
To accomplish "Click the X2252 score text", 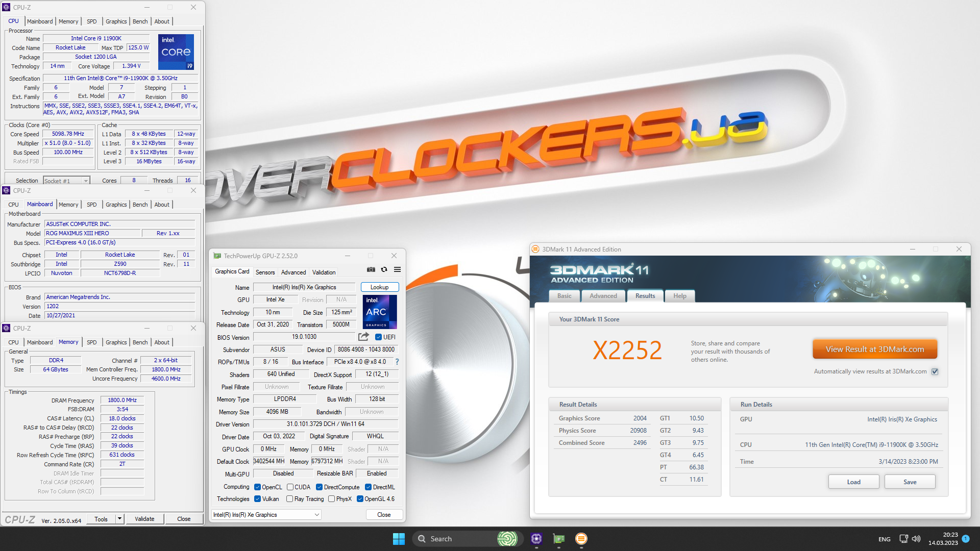I will click(627, 350).
